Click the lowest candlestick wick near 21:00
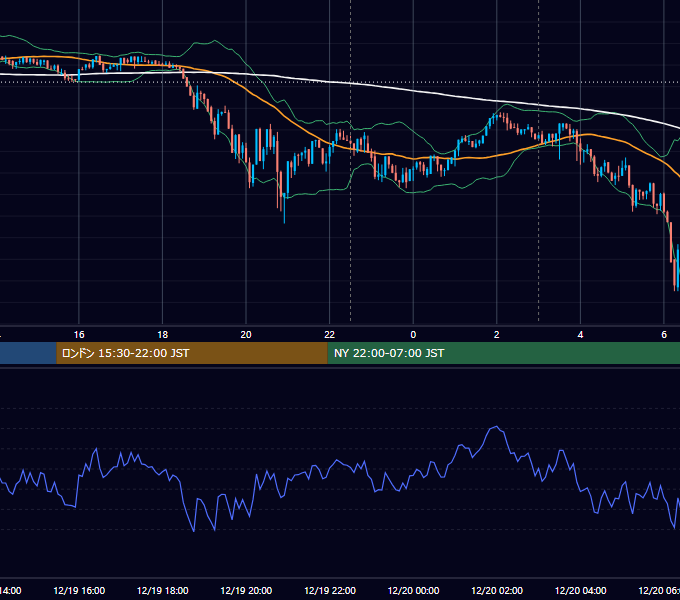The image size is (680, 600). tap(284, 208)
